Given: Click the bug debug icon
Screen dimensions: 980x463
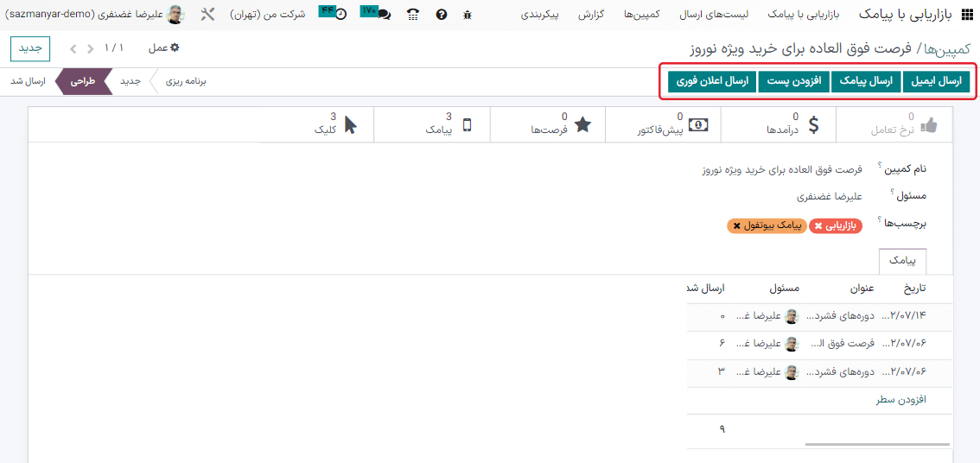Looking at the screenshot, I should (x=468, y=15).
